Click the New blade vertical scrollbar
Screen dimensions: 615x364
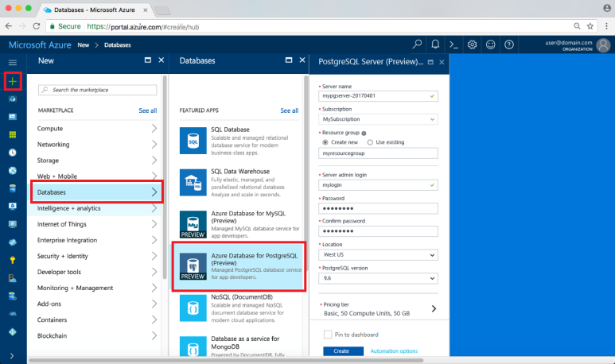pyautogui.click(x=165, y=177)
